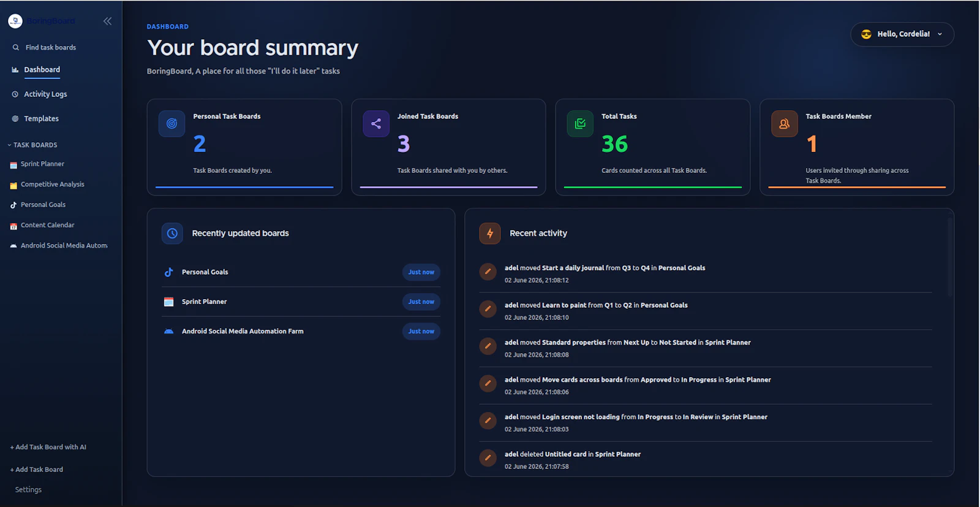This screenshot has height=507, width=980.
Task: Click Android farm icon in Recently updated boards
Action: 169,332
